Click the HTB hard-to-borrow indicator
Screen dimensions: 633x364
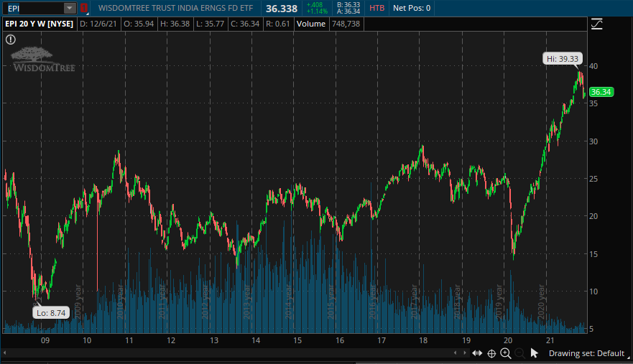[x=376, y=8]
